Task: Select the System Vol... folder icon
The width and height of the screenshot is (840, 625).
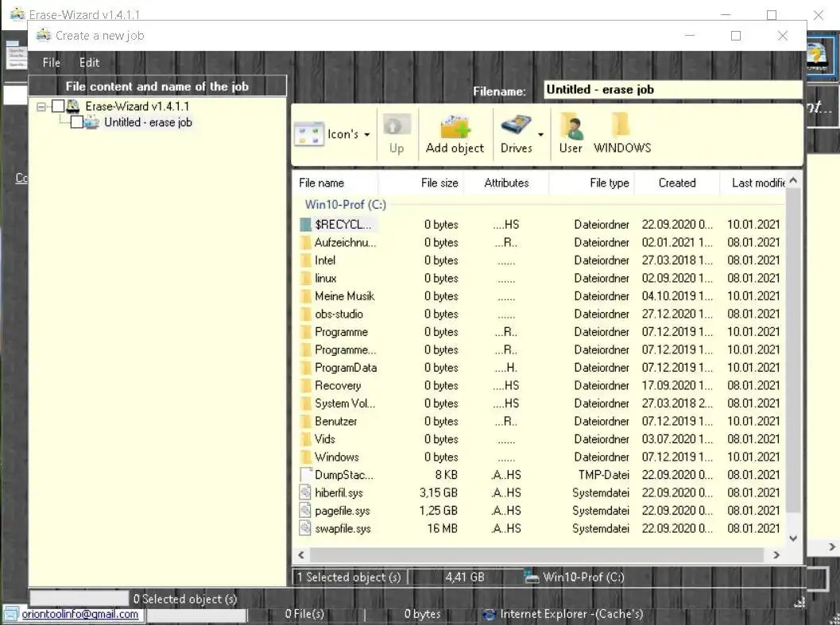Action: 305,403
